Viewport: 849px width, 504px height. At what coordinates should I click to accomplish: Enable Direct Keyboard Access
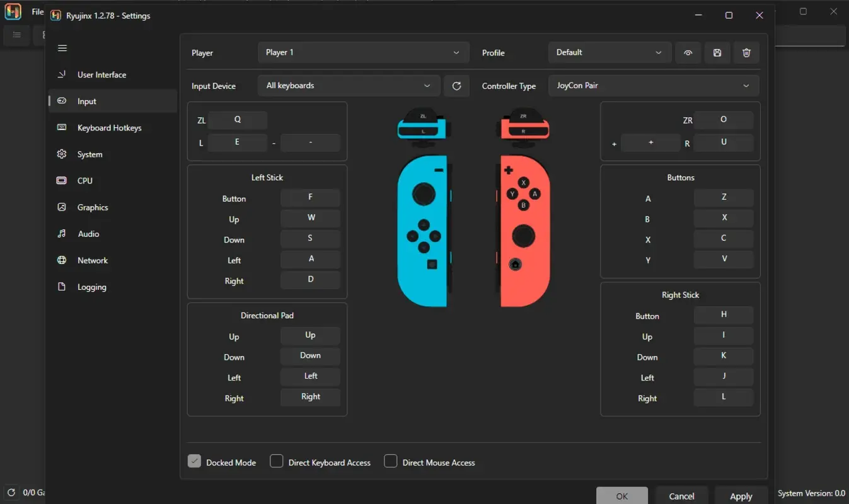point(276,461)
